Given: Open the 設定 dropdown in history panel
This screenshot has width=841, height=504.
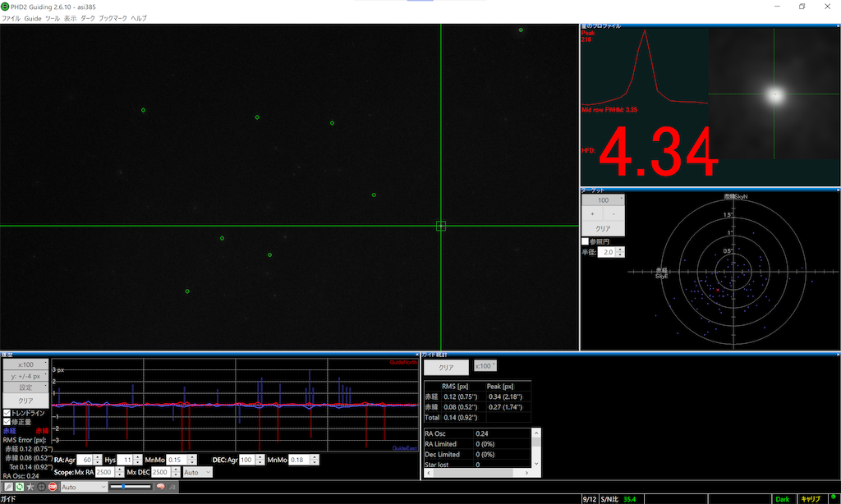Looking at the screenshot, I should (x=25, y=387).
